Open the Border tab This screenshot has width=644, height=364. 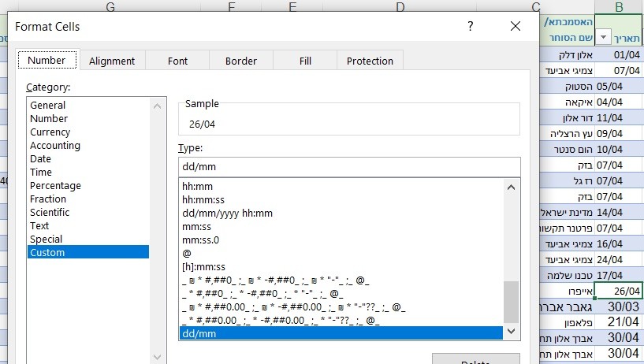[x=241, y=61]
